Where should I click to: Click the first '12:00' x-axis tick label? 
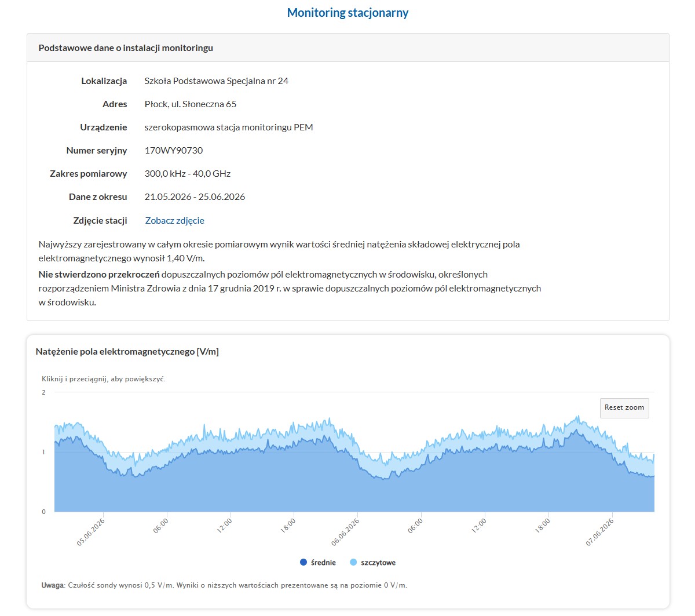pyautogui.click(x=225, y=526)
